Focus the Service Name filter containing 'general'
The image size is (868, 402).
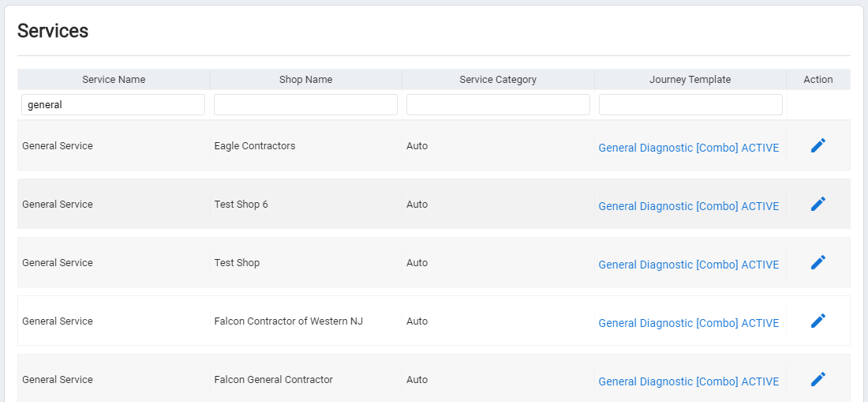pos(114,105)
